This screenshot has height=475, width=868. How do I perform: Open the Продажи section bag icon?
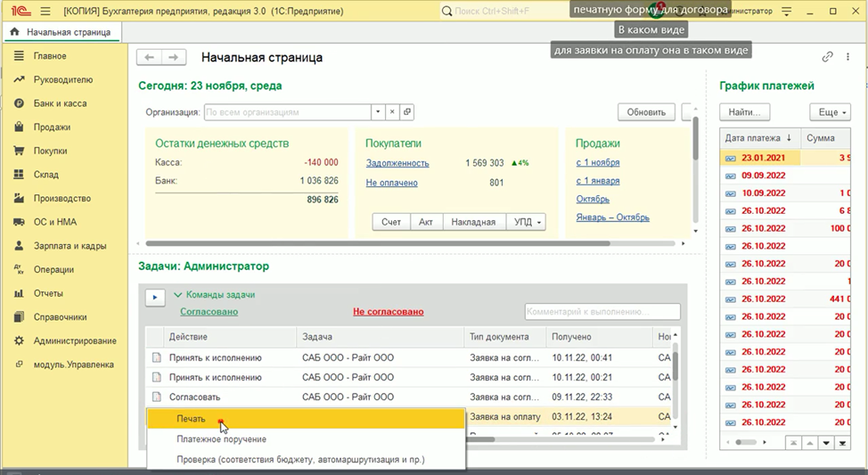tap(19, 127)
